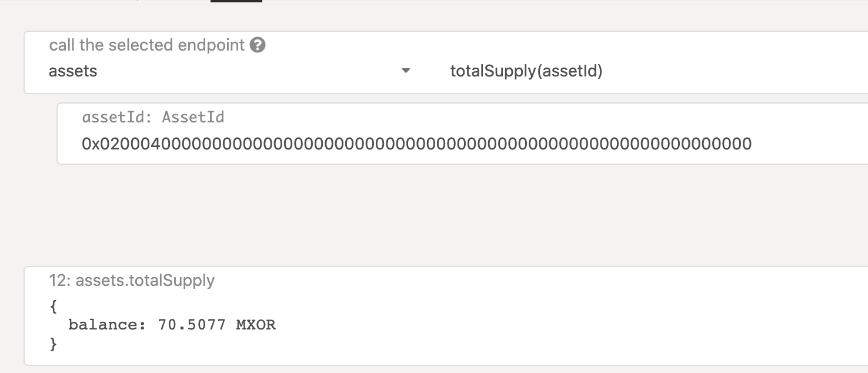Image resolution: width=868 pixels, height=373 pixels.
Task: Click the "call the selected endpoint" label
Action: 147,45
